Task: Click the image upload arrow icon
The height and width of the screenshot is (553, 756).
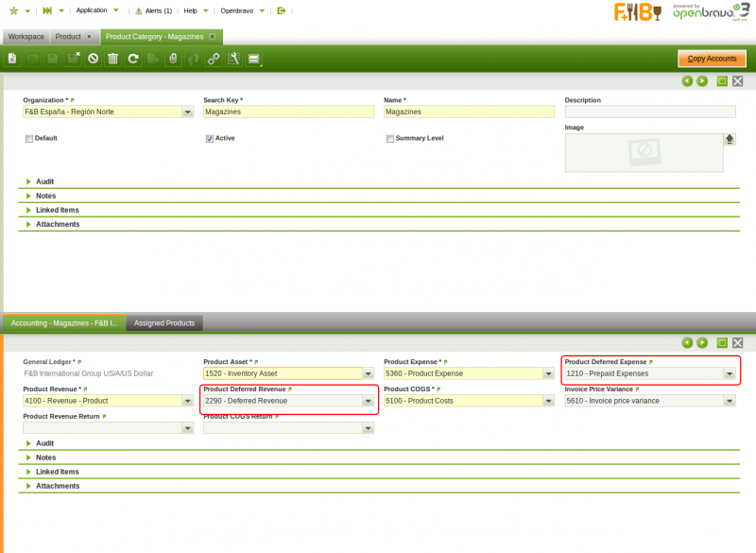Action: 730,139
